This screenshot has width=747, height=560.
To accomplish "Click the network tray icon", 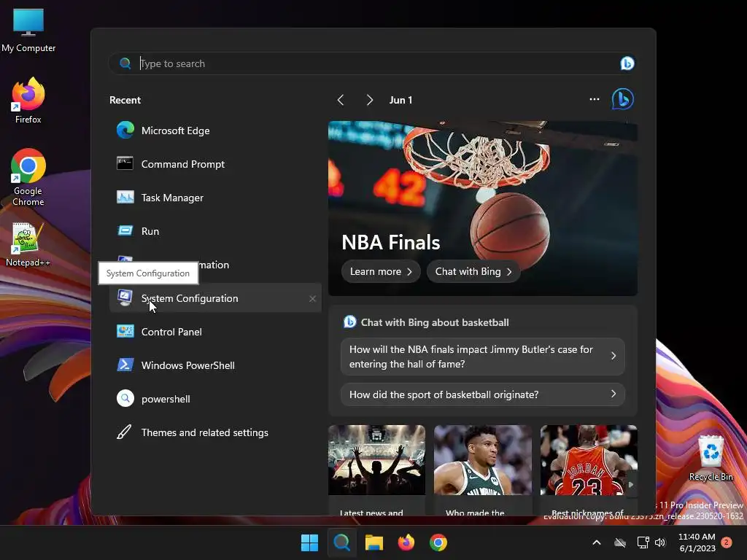I will click(x=643, y=542).
